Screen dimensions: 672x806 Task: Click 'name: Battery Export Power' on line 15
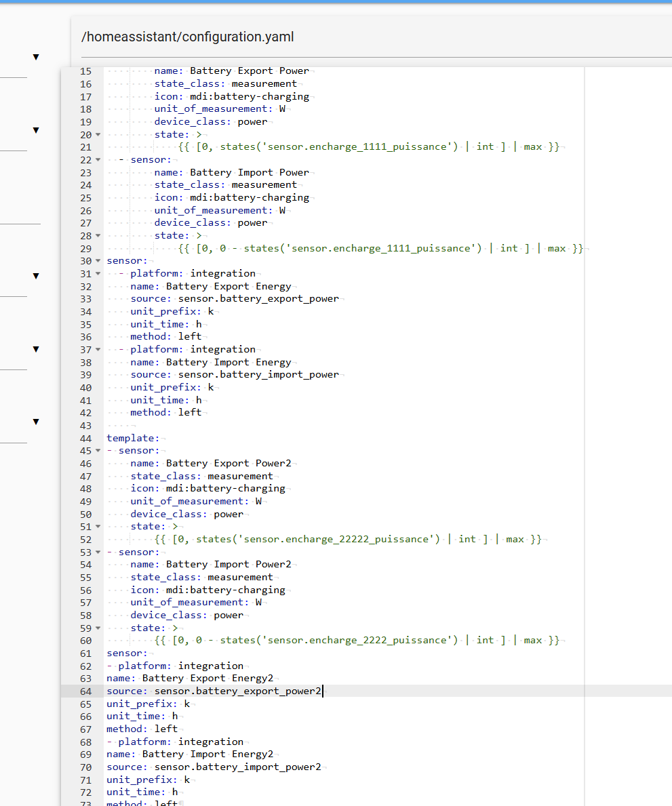point(232,71)
